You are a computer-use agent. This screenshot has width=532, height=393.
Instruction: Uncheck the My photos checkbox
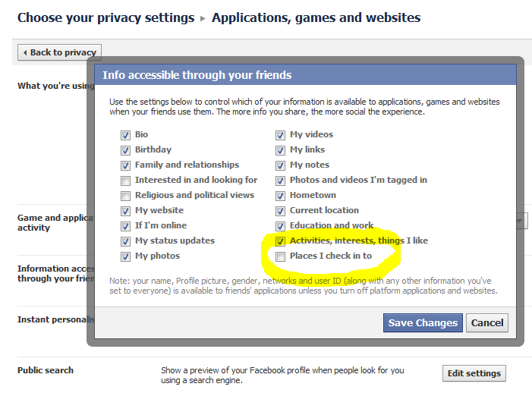click(125, 256)
